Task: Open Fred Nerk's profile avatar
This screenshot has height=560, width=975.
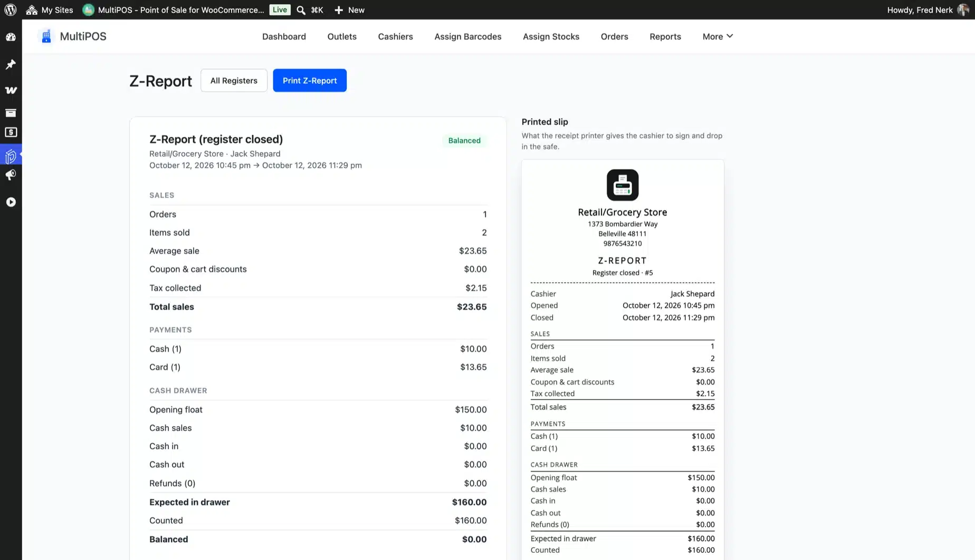Action: click(x=963, y=9)
